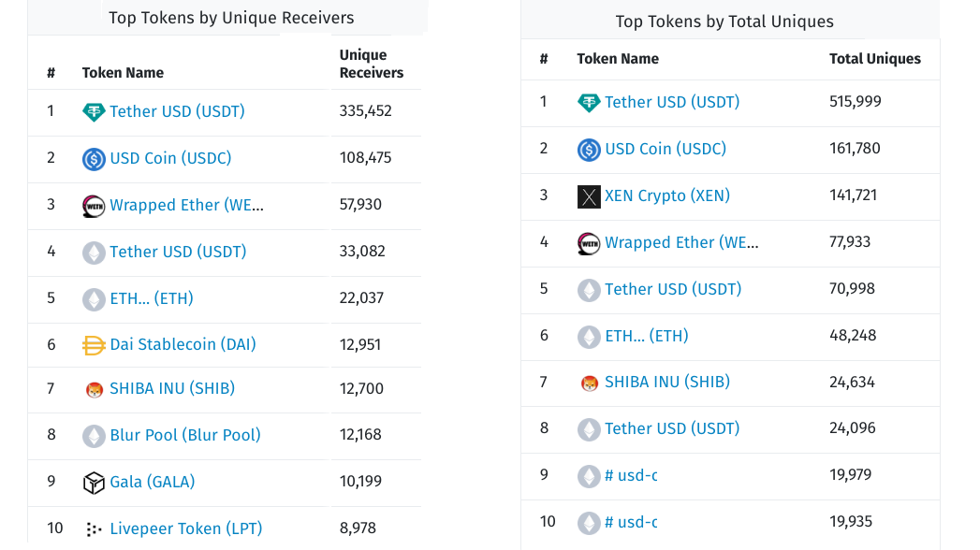The image size is (980, 550).
Task: Open the Livepeer Token (LPT) link
Action: (185, 528)
